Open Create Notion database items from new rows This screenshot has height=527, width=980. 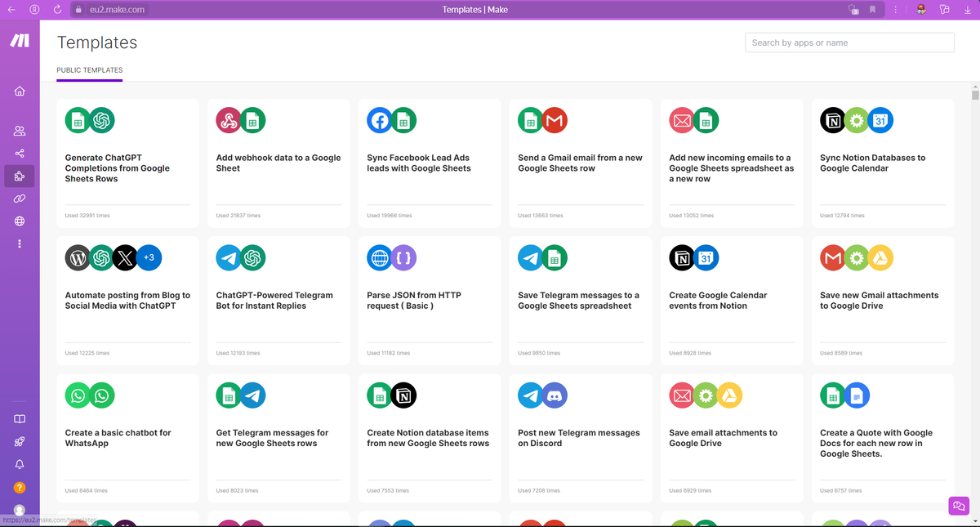[430, 438]
